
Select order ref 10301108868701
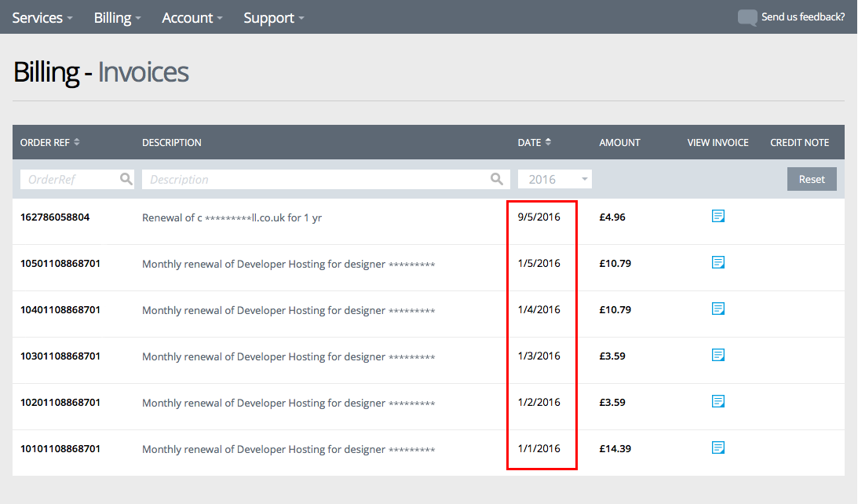pos(60,356)
